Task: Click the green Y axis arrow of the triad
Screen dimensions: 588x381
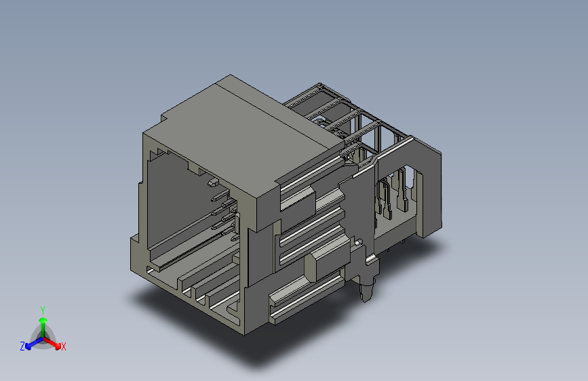Action: pyautogui.click(x=43, y=327)
